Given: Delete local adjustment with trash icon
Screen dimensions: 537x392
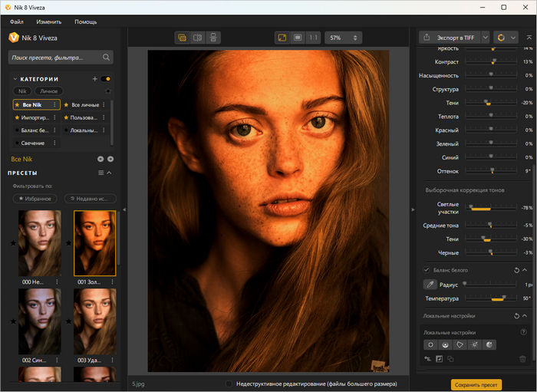Looking at the screenshot, I should [522, 358].
